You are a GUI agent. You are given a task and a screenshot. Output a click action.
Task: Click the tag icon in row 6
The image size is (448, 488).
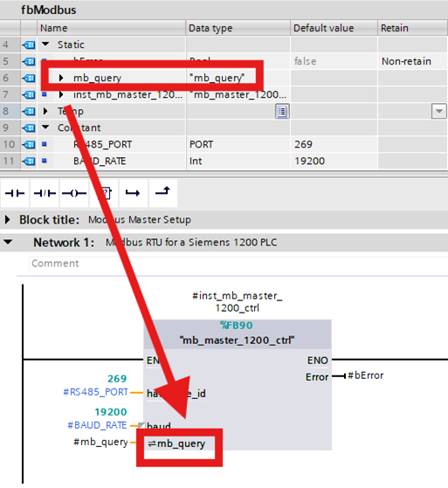click(x=29, y=78)
